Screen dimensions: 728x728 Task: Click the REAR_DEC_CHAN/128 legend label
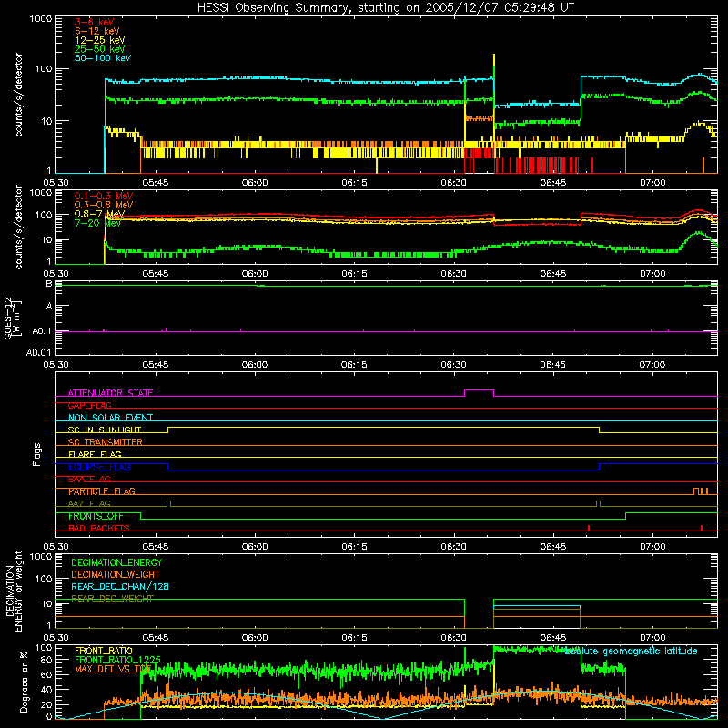(x=120, y=586)
